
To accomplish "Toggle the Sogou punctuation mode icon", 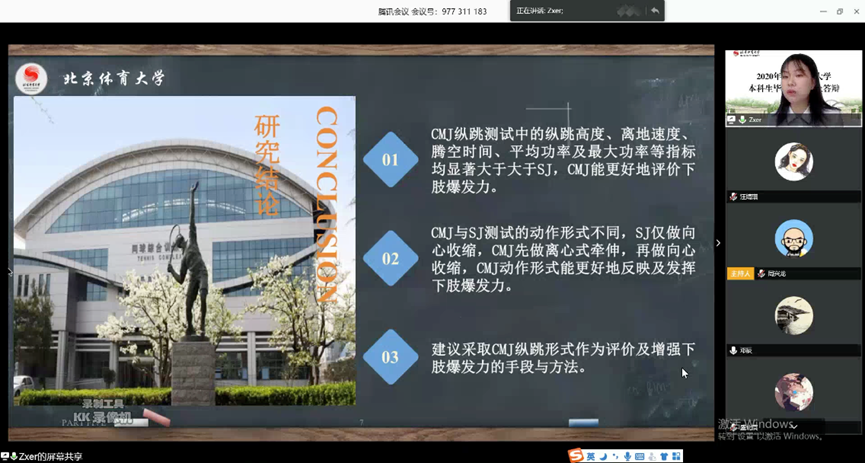I will coord(614,456).
